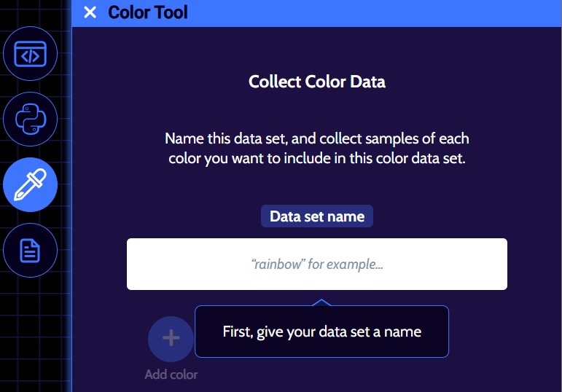Screen dimensions: 562x392
Task: Click the Data set name input field
Action: pos(316,264)
